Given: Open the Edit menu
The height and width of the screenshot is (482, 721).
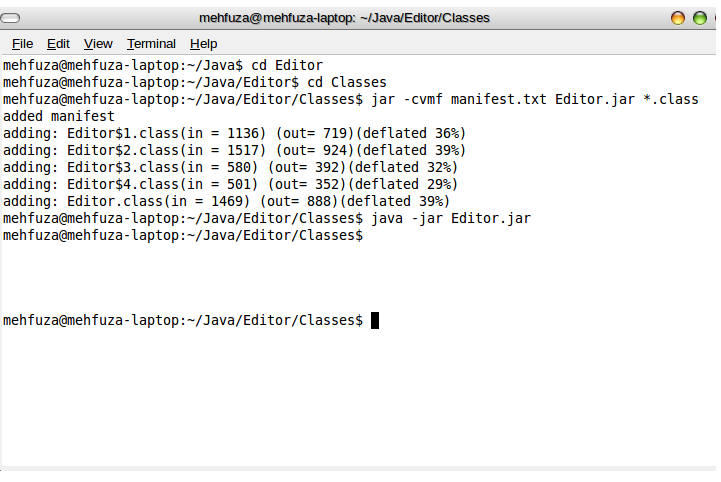Looking at the screenshot, I should click(x=58, y=44).
